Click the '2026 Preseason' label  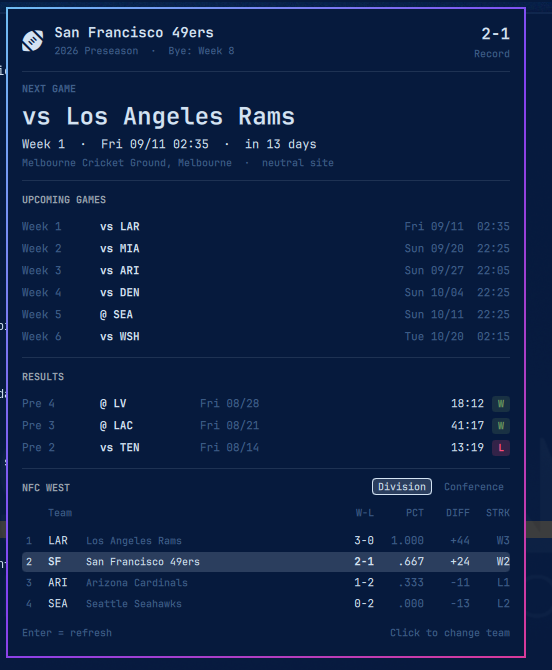click(x=97, y=51)
